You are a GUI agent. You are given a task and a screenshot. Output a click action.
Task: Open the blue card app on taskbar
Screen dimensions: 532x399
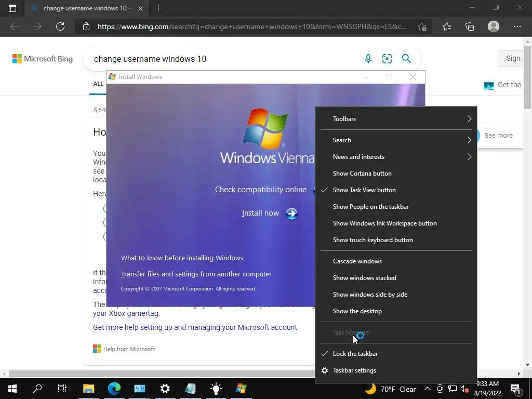[x=139, y=389]
